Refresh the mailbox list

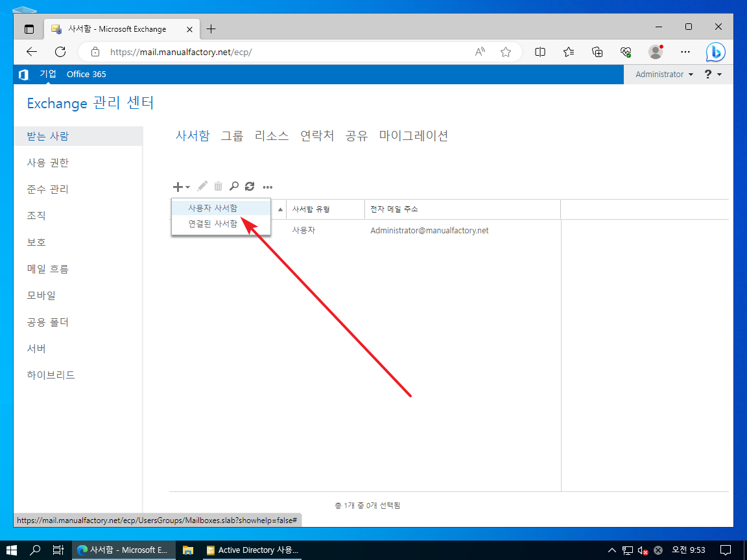click(x=250, y=186)
